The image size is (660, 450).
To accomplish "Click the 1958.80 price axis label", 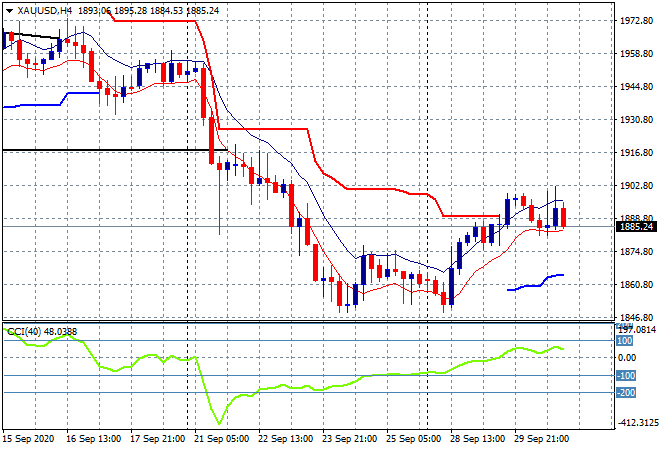I will pos(636,54).
